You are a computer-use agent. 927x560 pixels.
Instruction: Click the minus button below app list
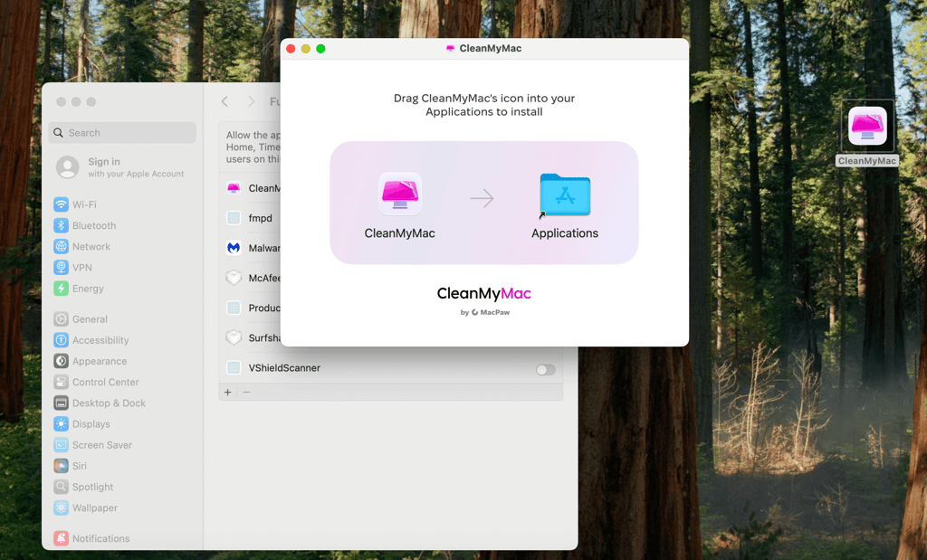pyautogui.click(x=246, y=392)
